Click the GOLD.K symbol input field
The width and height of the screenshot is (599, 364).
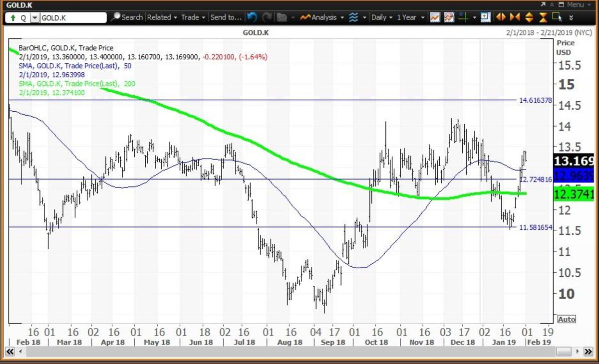click(x=72, y=17)
